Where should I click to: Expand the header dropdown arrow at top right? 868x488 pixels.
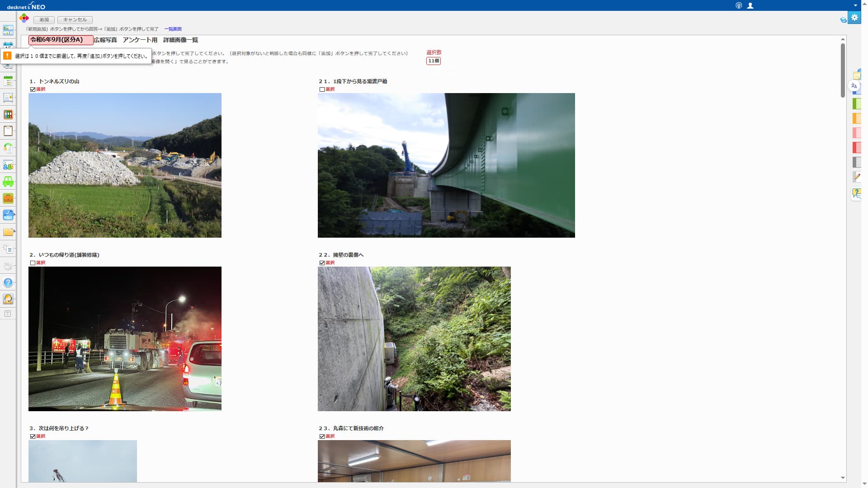click(x=855, y=6)
